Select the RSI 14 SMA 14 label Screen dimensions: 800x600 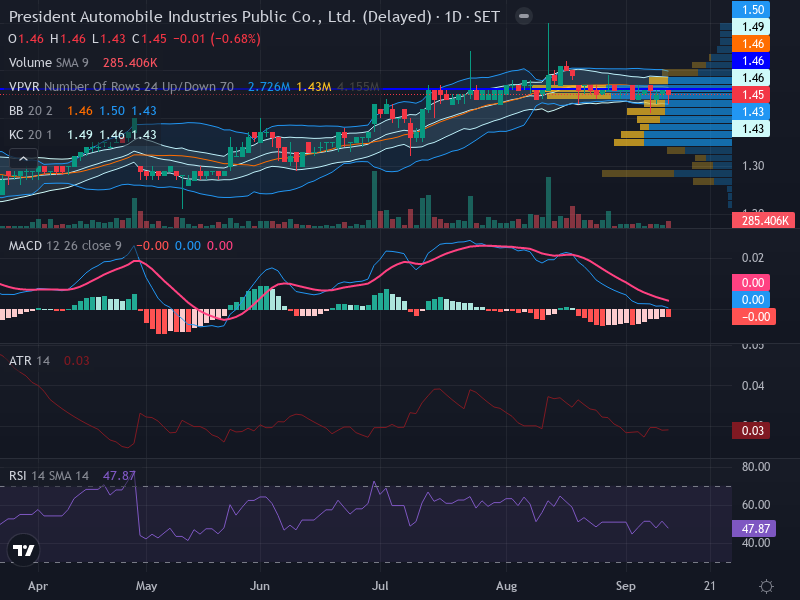coord(49,476)
